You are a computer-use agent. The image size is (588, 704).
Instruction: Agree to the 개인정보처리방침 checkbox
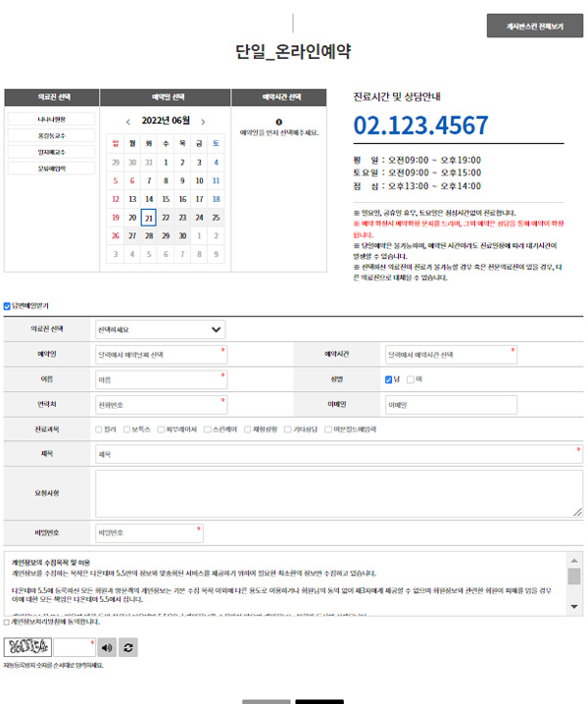pyautogui.click(x=8, y=622)
